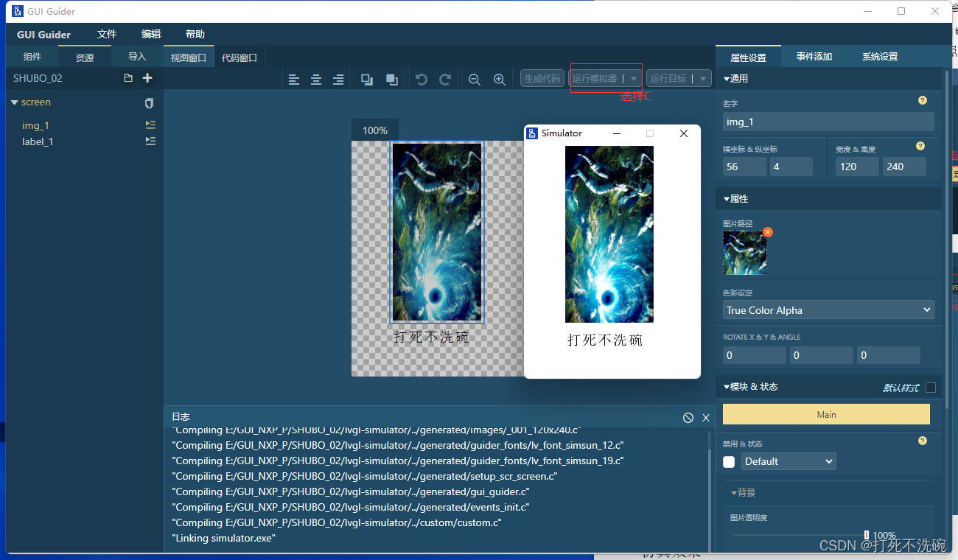Zoom out with the magnifier minus icon
Image resolution: width=958 pixels, height=560 pixels.
475,80
